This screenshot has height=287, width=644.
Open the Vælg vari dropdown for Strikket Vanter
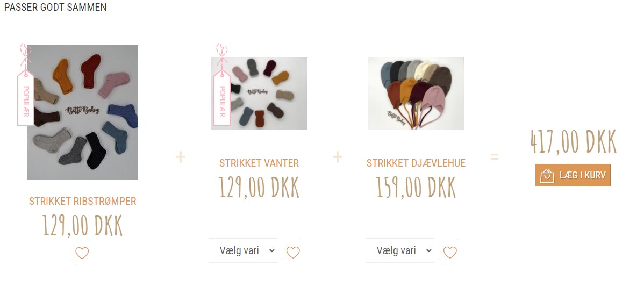[x=243, y=250]
